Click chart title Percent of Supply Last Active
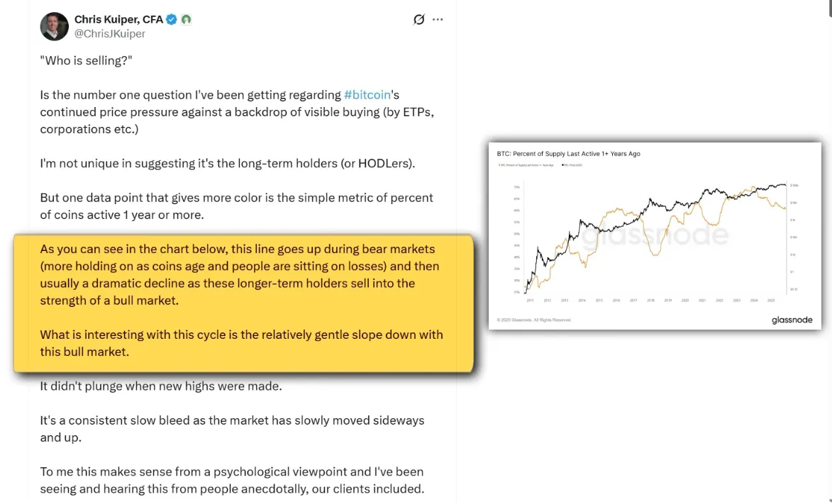This screenshot has width=832, height=504. 567,154
